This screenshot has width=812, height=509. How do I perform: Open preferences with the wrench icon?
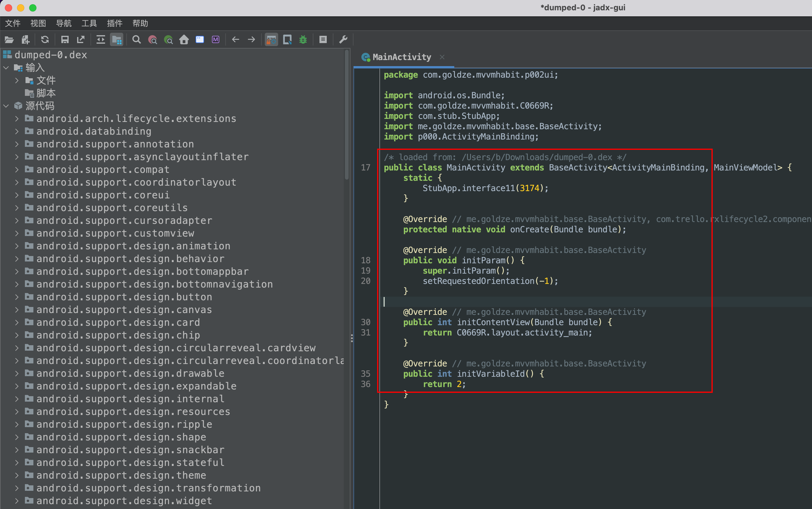pyautogui.click(x=343, y=40)
